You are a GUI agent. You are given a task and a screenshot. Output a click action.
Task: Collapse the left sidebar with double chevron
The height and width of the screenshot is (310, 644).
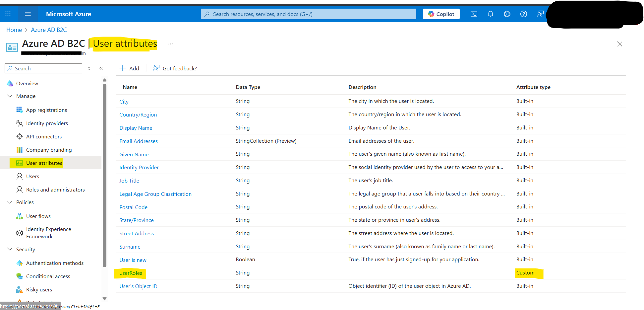point(101,68)
